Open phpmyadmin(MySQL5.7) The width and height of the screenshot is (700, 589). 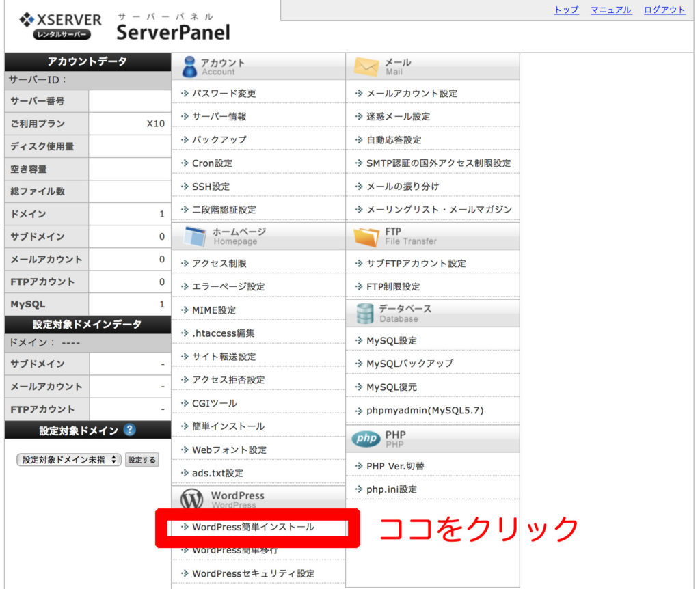click(425, 411)
